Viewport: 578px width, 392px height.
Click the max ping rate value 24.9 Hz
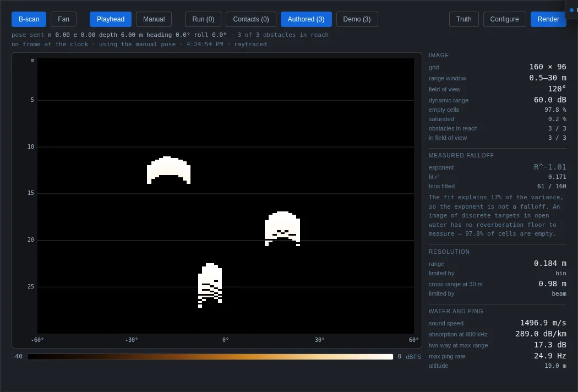pos(550,356)
